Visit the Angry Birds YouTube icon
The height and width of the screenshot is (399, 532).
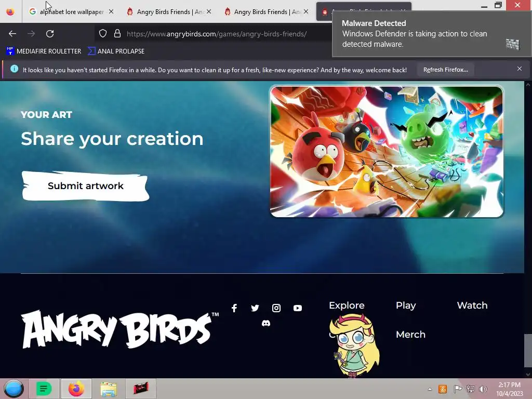tap(298, 308)
